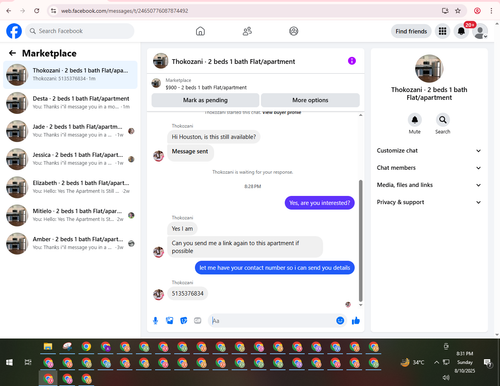This screenshot has height=386, width=500.
Task: Open Chrome's three-dot menu
Action: [x=491, y=11]
